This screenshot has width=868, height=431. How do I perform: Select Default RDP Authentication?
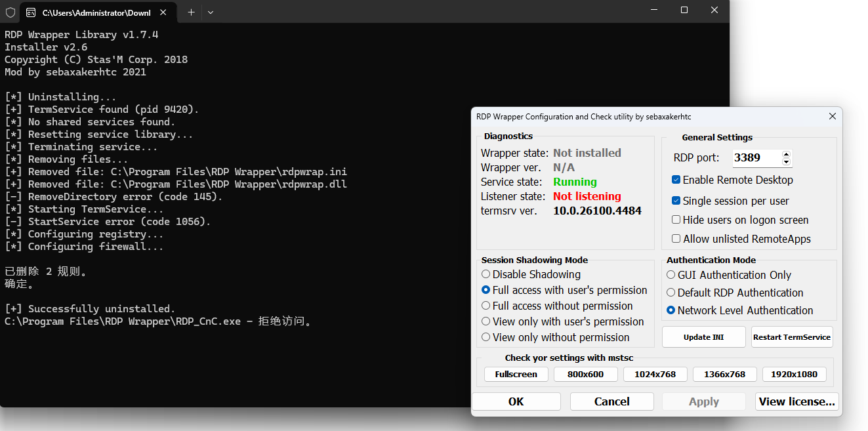click(670, 293)
